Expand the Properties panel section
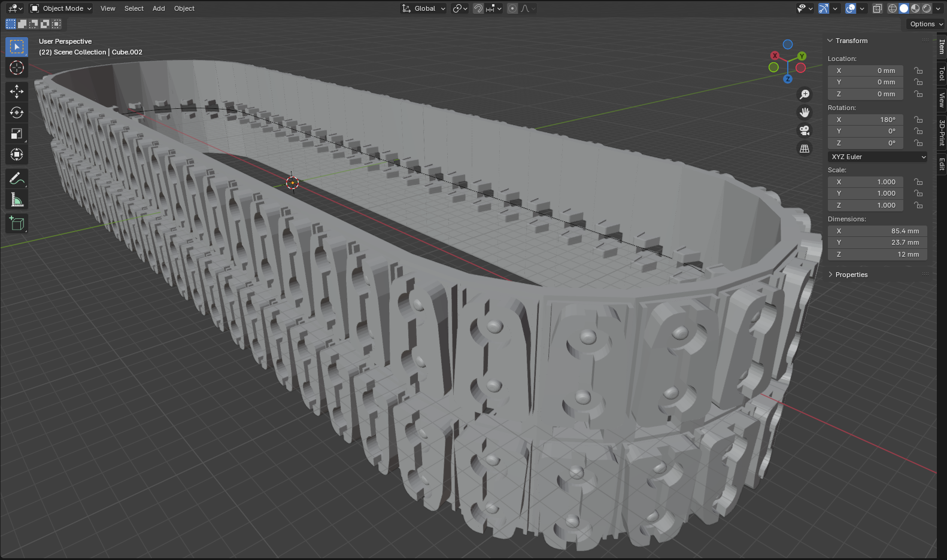This screenshot has height=560, width=947. [851, 275]
